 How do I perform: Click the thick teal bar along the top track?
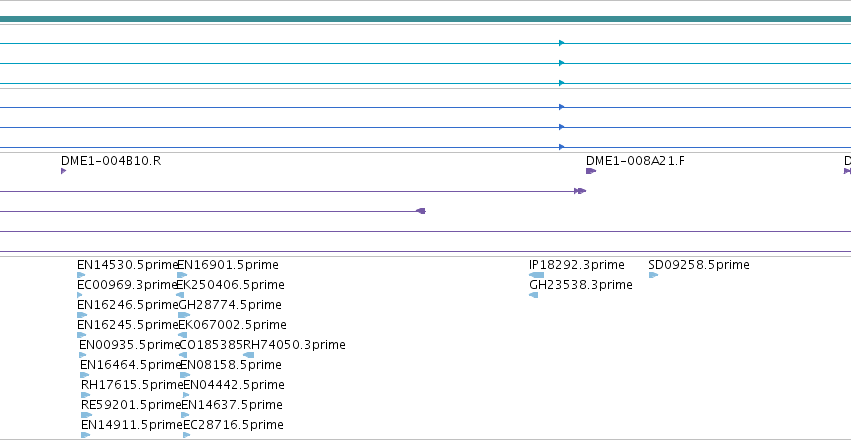point(426,19)
